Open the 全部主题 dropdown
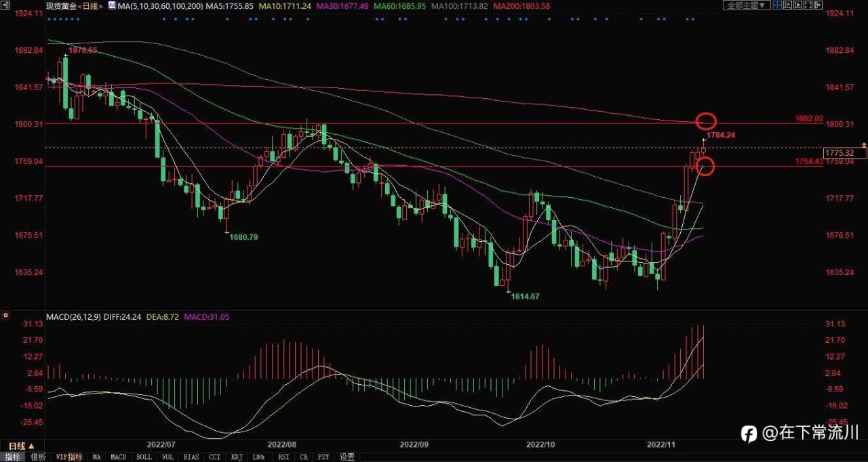The image size is (868, 462). (x=747, y=5)
